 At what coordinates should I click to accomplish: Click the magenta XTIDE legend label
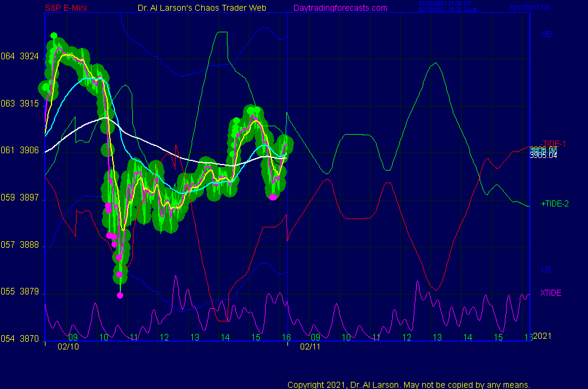[550, 293]
